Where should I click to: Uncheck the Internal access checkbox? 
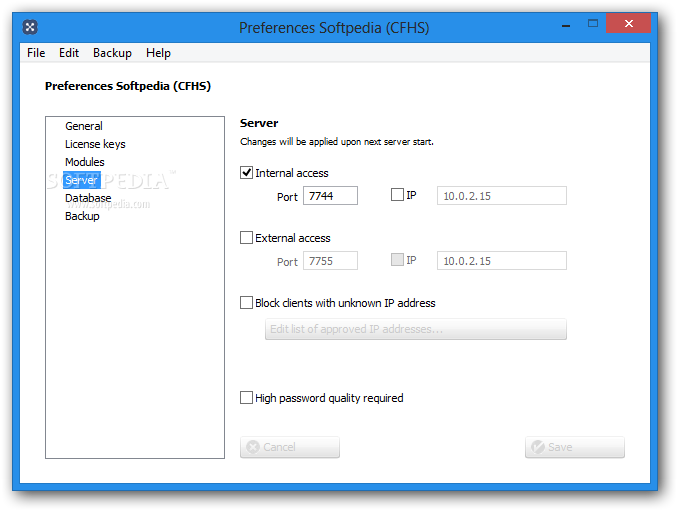(246, 173)
